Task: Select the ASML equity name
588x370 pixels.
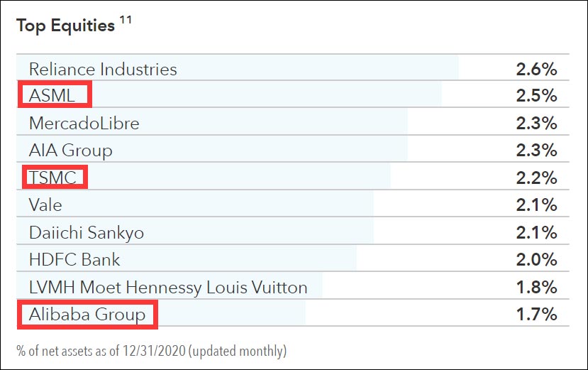Action: point(52,96)
